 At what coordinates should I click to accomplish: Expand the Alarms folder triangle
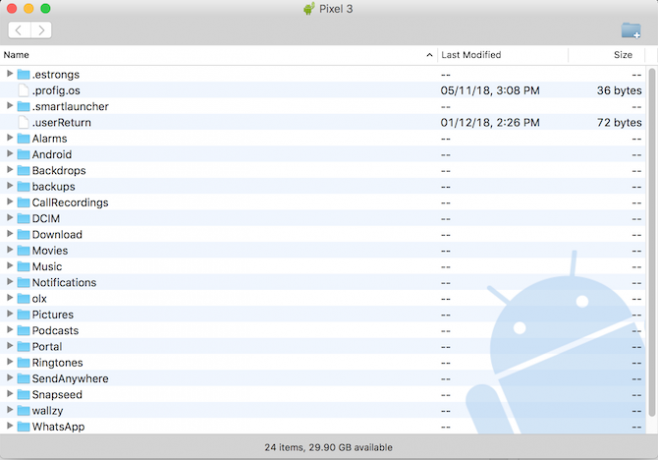point(10,138)
